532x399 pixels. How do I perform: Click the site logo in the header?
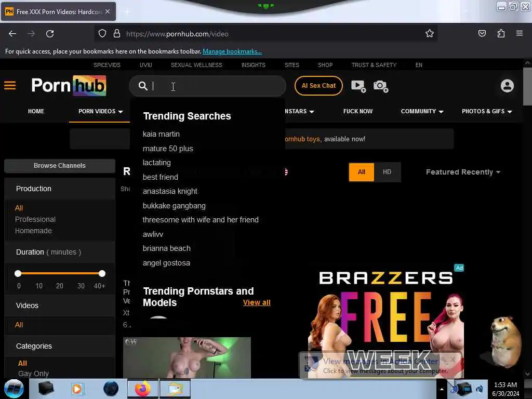click(x=69, y=86)
